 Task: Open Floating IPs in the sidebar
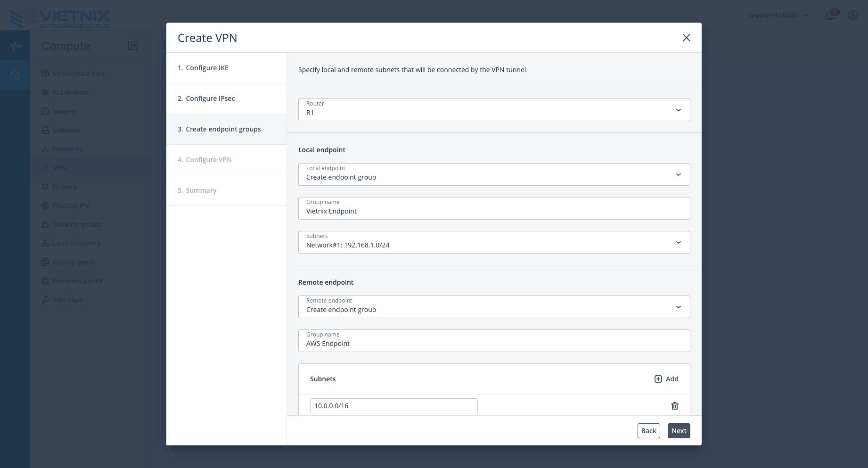tap(71, 205)
